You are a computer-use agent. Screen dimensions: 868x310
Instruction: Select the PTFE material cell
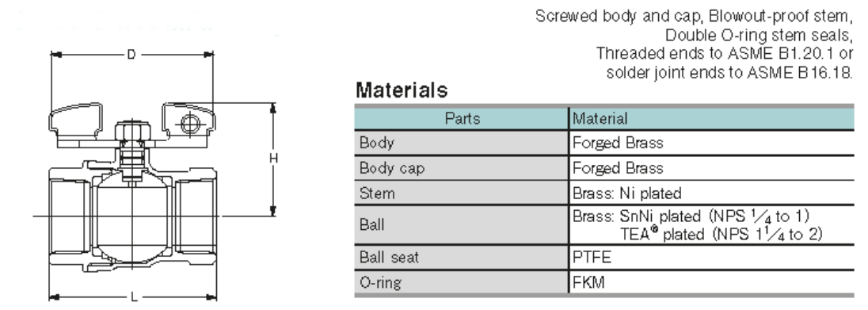pyautogui.click(x=712, y=258)
